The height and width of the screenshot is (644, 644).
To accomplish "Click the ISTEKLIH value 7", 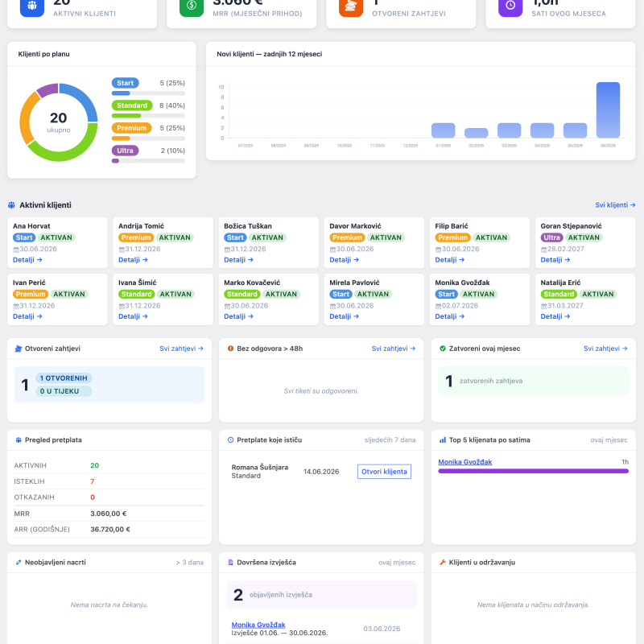I will click(x=93, y=481).
